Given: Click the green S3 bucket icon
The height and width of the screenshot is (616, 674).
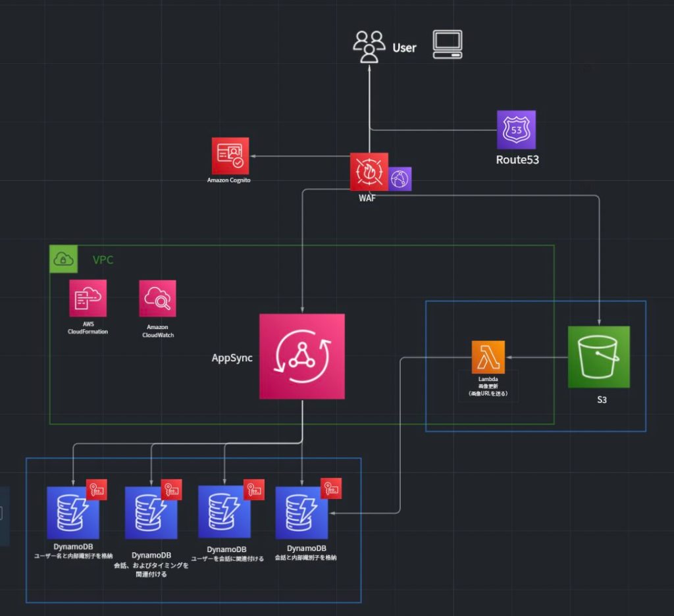Looking at the screenshot, I should 599,357.
